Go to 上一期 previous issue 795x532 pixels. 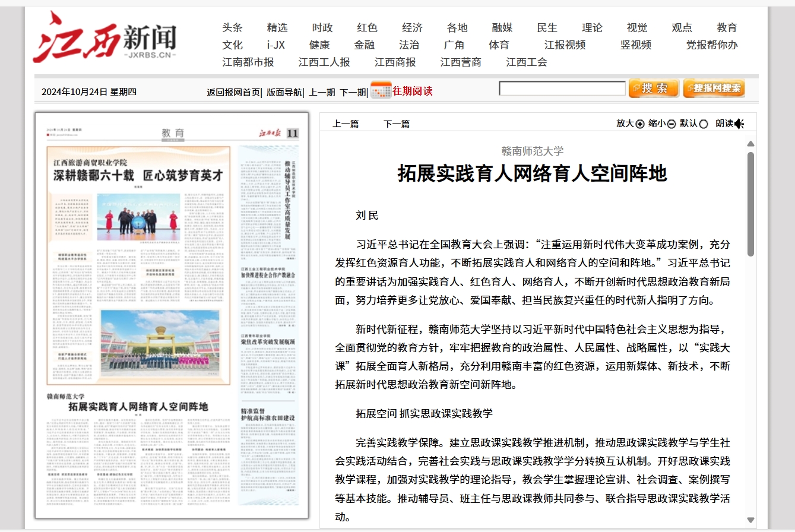tap(322, 92)
